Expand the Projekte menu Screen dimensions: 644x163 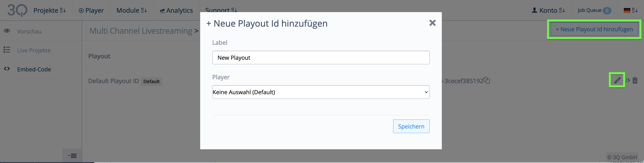tap(50, 10)
